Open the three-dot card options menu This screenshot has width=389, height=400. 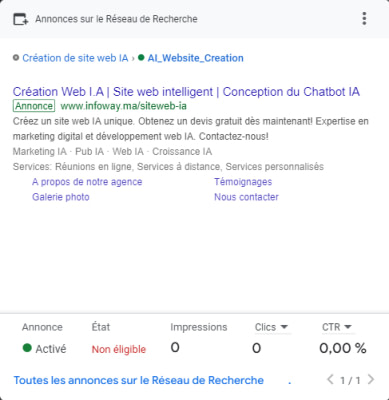pyautogui.click(x=364, y=19)
